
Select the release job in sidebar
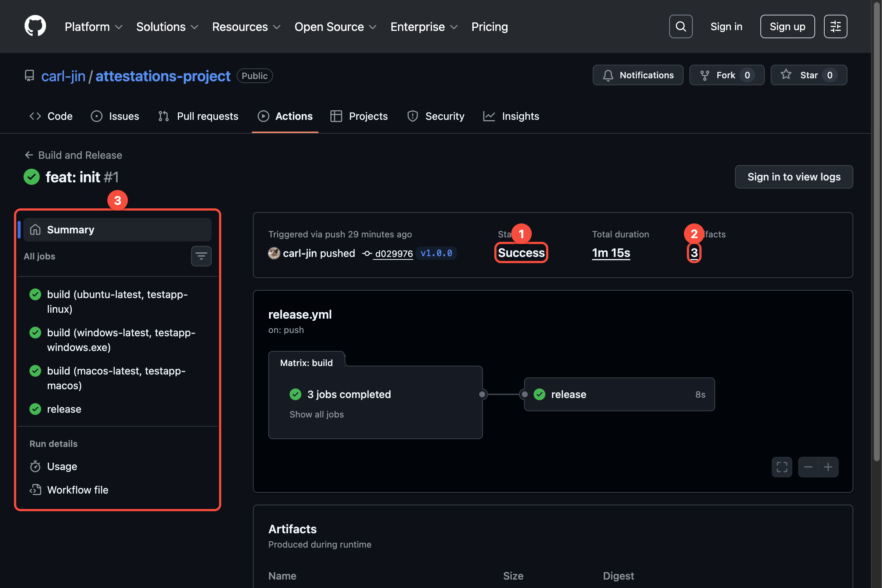(64, 409)
